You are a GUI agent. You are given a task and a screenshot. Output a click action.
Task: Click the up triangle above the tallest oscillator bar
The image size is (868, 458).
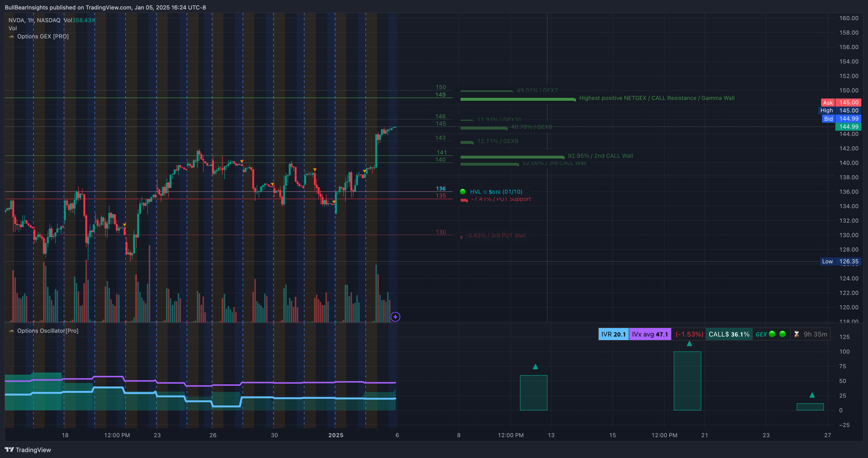coord(689,343)
